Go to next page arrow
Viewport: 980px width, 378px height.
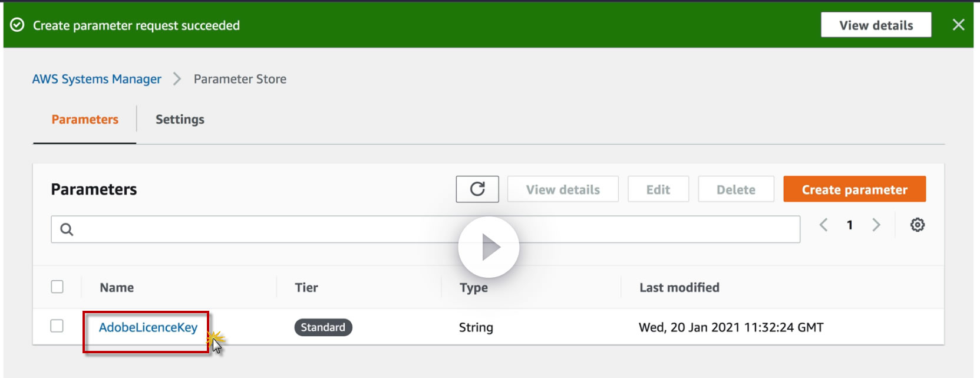876,225
